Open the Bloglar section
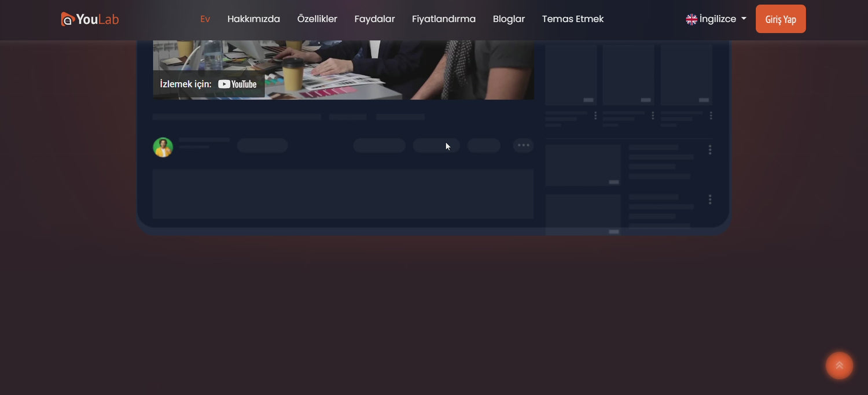 pyautogui.click(x=509, y=19)
